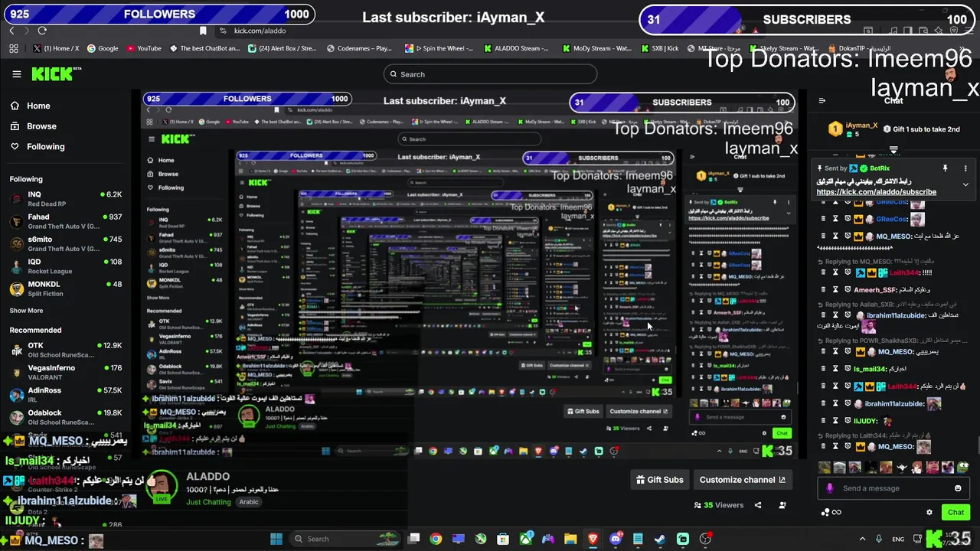980x551 pixels.
Task: Show hidden system tray icons chevron
Action: (x=862, y=539)
